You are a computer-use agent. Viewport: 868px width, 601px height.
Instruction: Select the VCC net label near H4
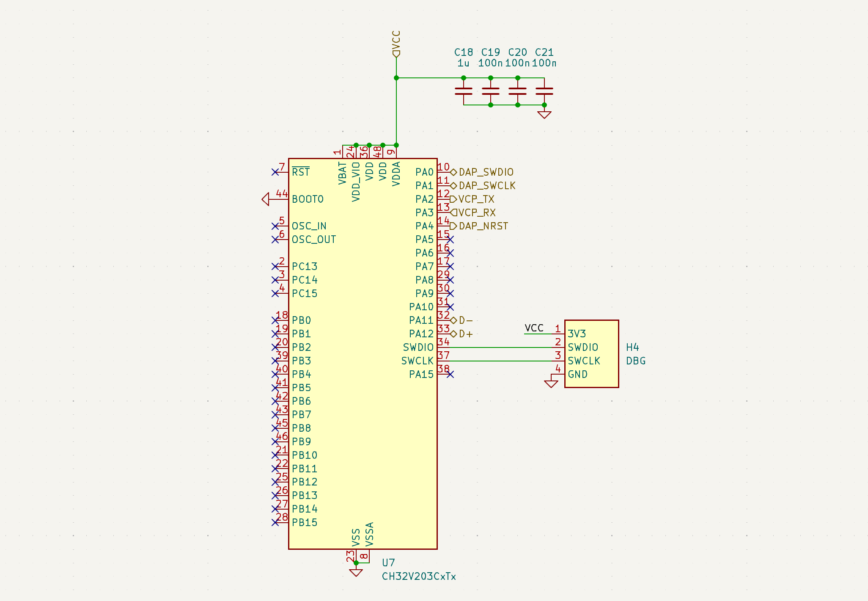point(534,328)
